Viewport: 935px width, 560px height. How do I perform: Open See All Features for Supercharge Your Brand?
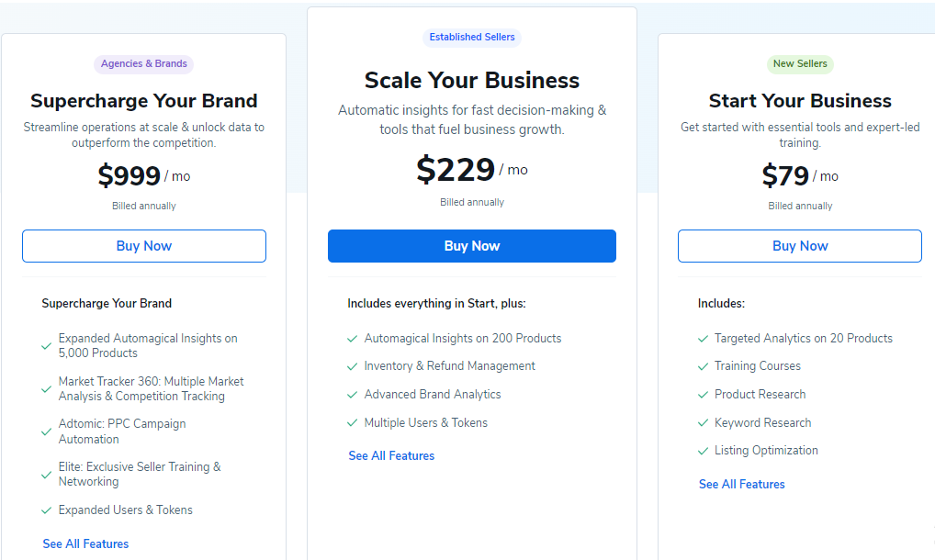(x=85, y=543)
